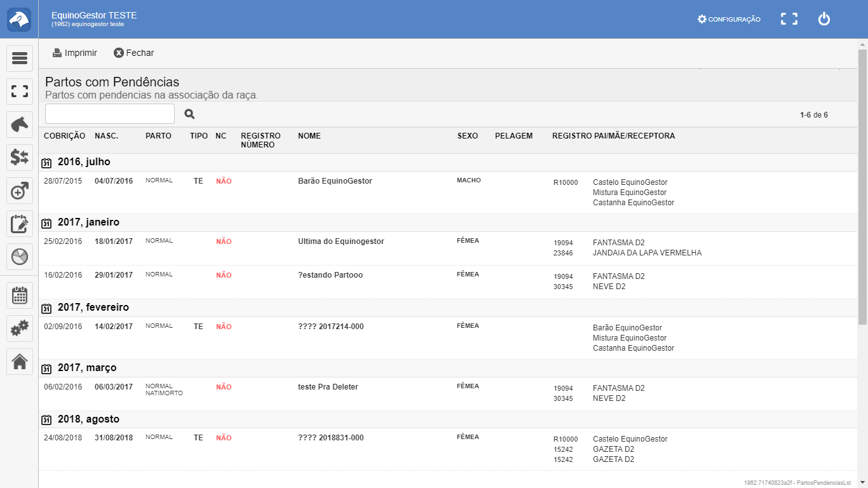Click the Partos com Pendências title
Viewport: 868px width, 488px height.
[112, 82]
